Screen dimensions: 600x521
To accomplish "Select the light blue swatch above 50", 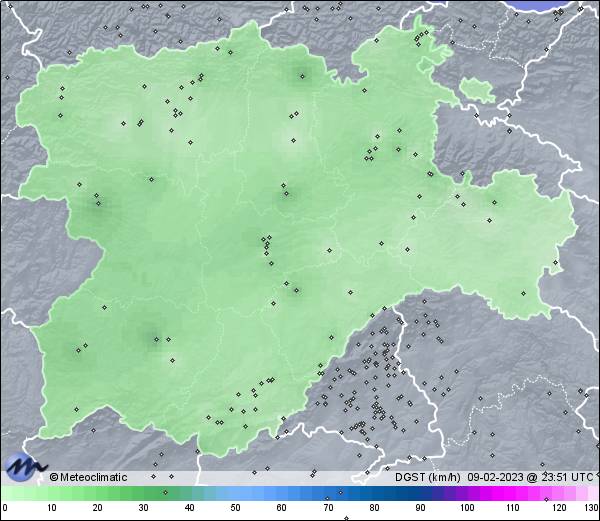I will pyautogui.click(x=235, y=493).
